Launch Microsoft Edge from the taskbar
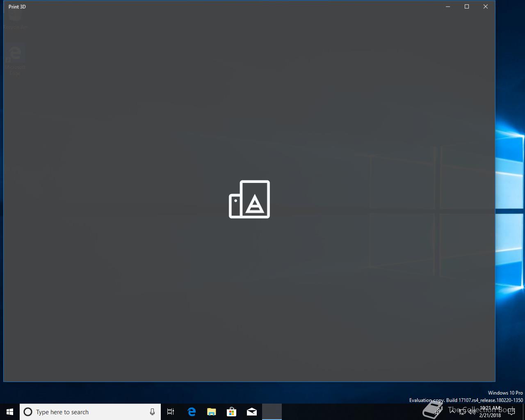Viewport: 525px width, 420px height. pyautogui.click(x=192, y=412)
